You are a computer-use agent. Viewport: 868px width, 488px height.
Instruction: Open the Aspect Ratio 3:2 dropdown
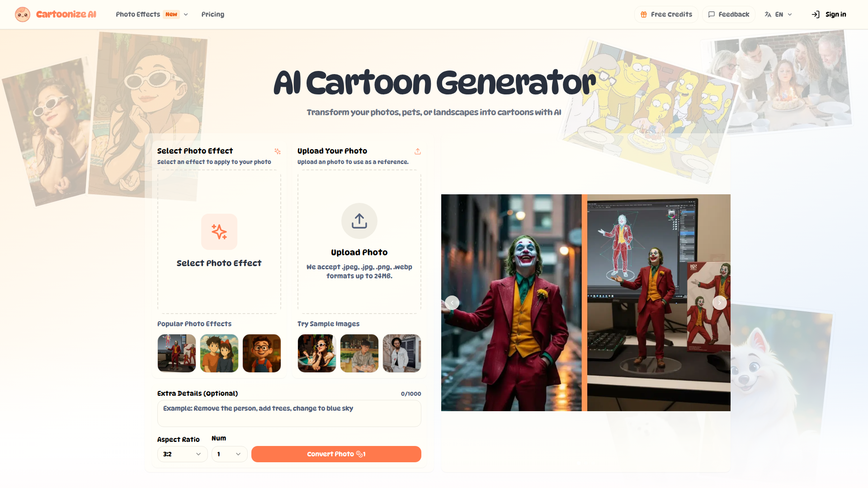click(x=183, y=454)
